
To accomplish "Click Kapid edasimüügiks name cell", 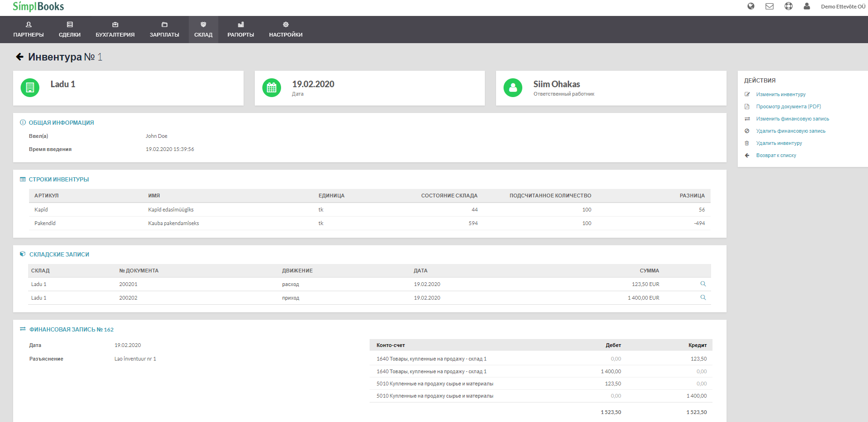I will coord(171,210).
